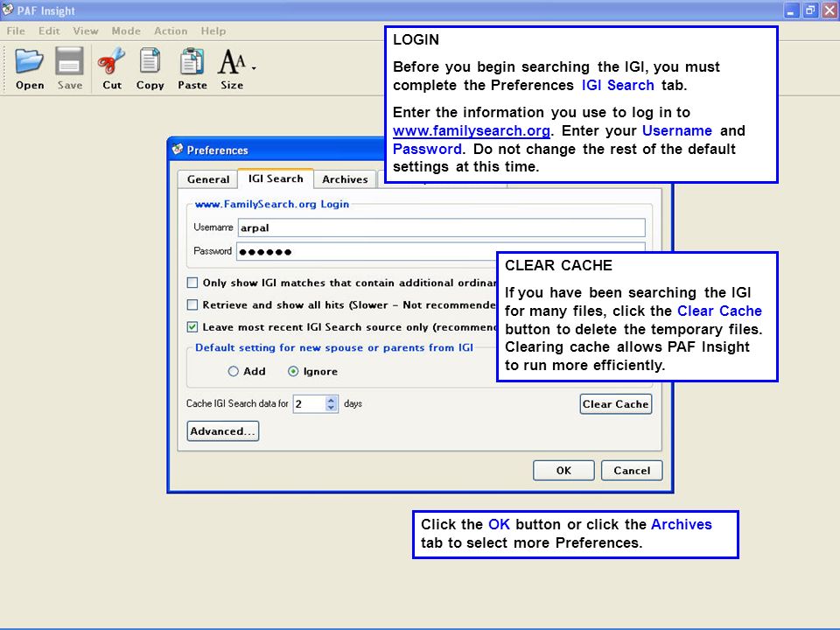Open the Help menu
The width and height of the screenshot is (840, 630).
point(213,31)
